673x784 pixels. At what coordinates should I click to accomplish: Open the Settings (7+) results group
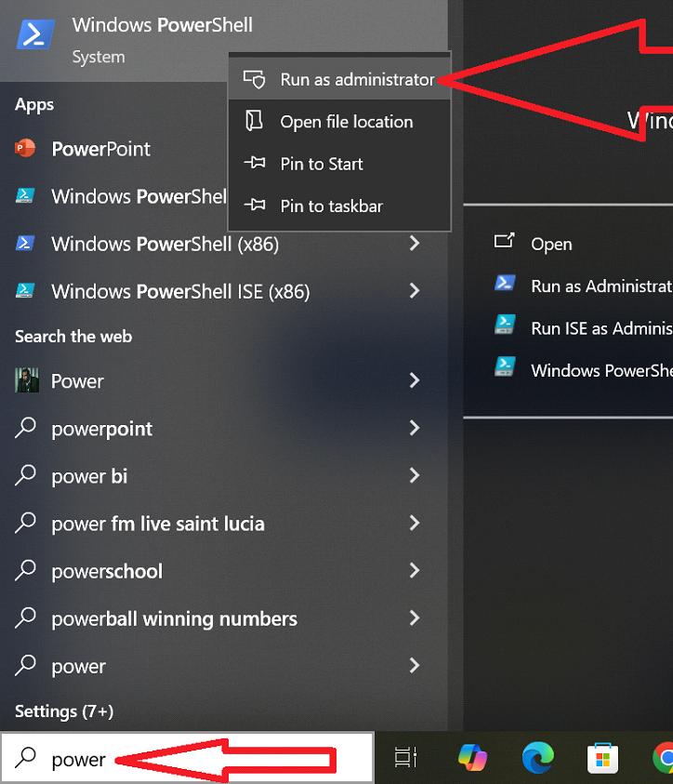[64, 711]
